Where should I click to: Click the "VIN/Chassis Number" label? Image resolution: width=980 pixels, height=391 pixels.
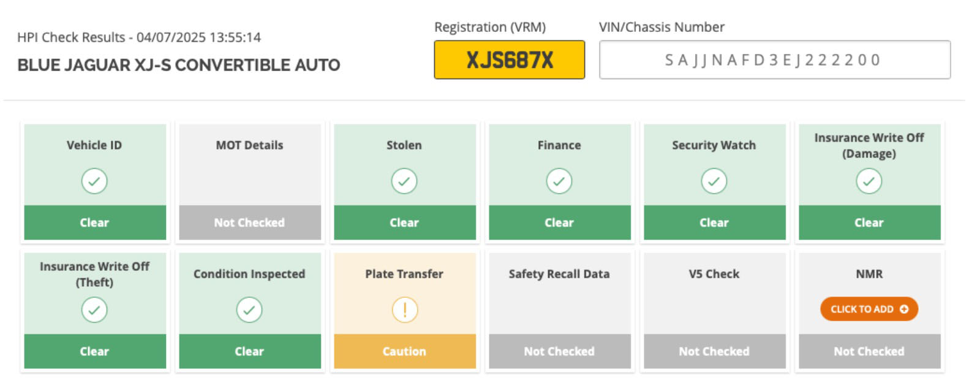pyautogui.click(x=661, y=27)
